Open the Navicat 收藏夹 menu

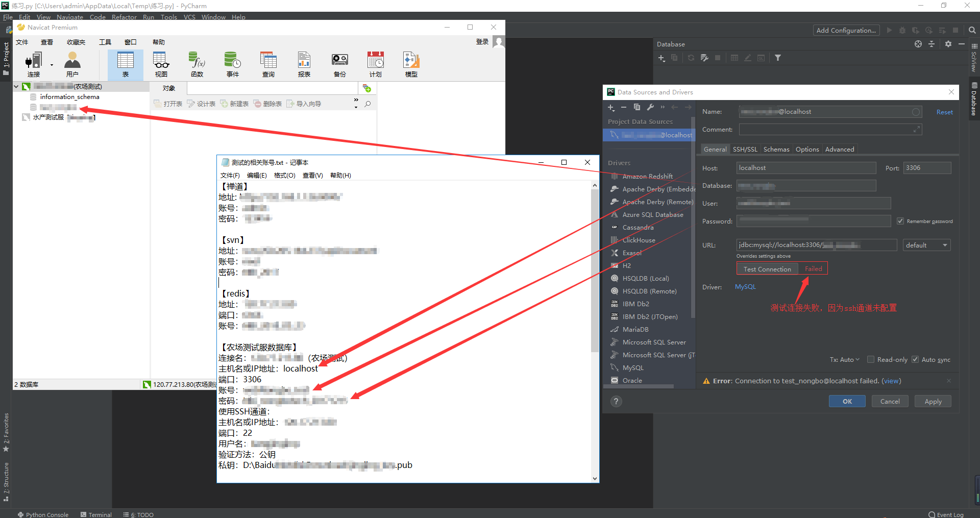point(76,42)
